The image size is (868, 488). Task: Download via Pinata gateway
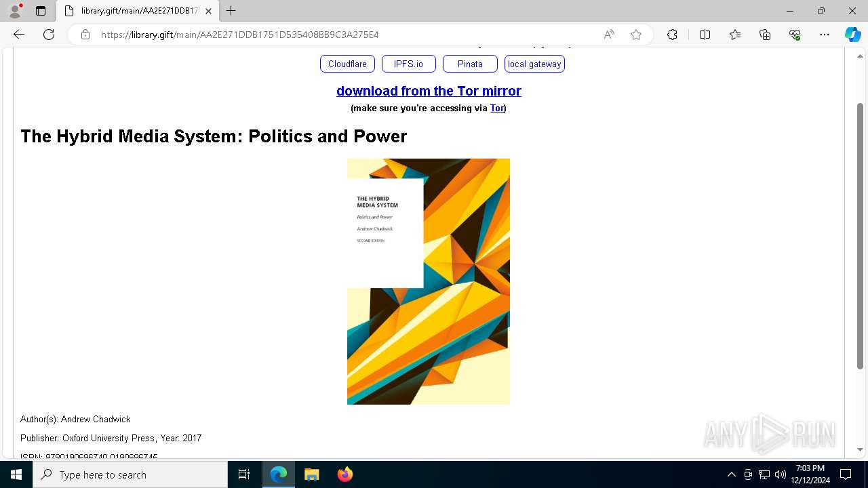(x=470, y=64)
